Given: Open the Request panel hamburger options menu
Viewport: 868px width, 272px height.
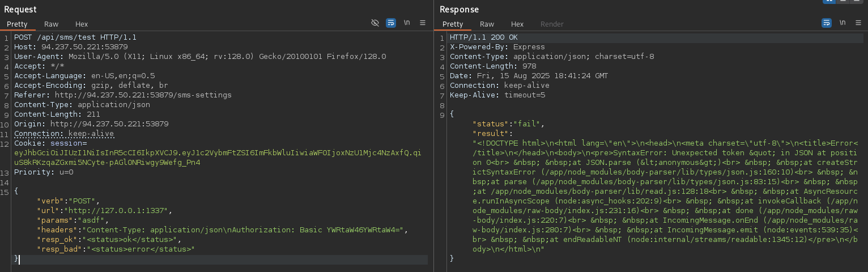Looking at the screenshot, I should click(423, 23).
